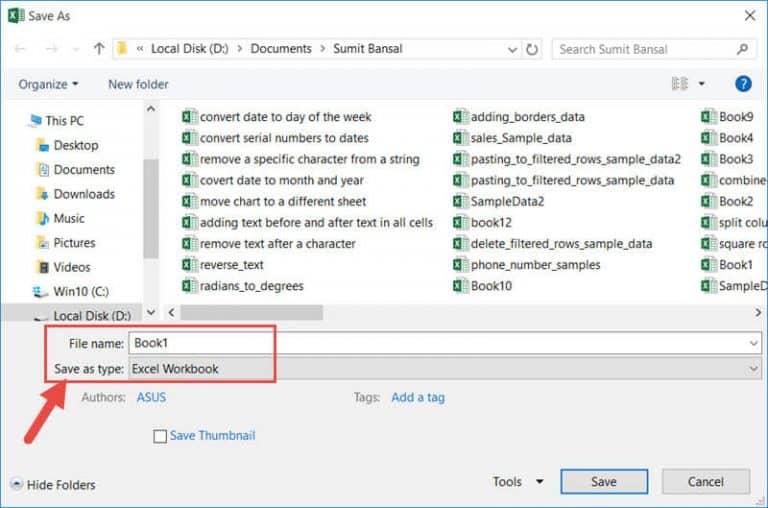Click the Search Sumit Bansal box
This screenshot has height=508, width=768.
[653, 49]
